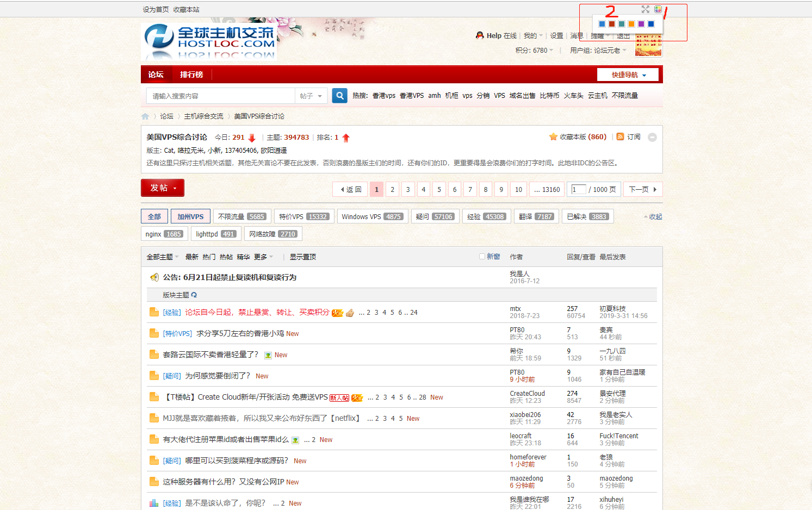This screenshot has width=812, height=510.
Task: Open the 排行榜 navigation tab
Action: 191,74
